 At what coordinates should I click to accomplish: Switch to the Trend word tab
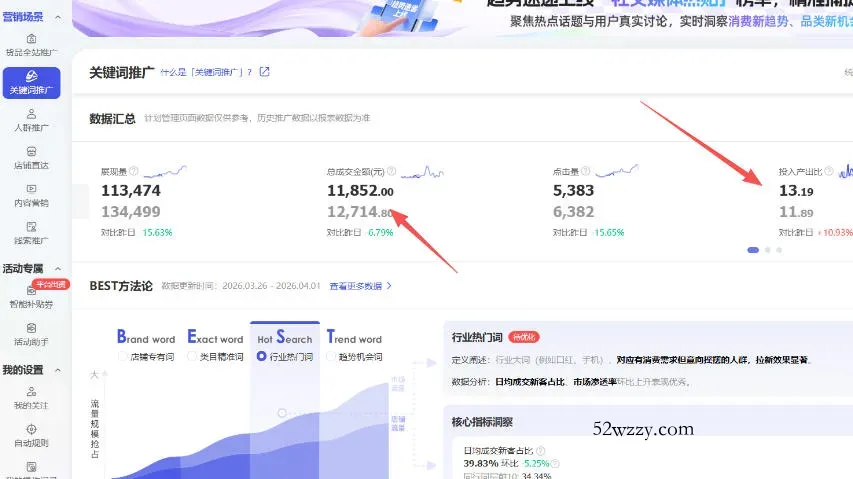354,338
